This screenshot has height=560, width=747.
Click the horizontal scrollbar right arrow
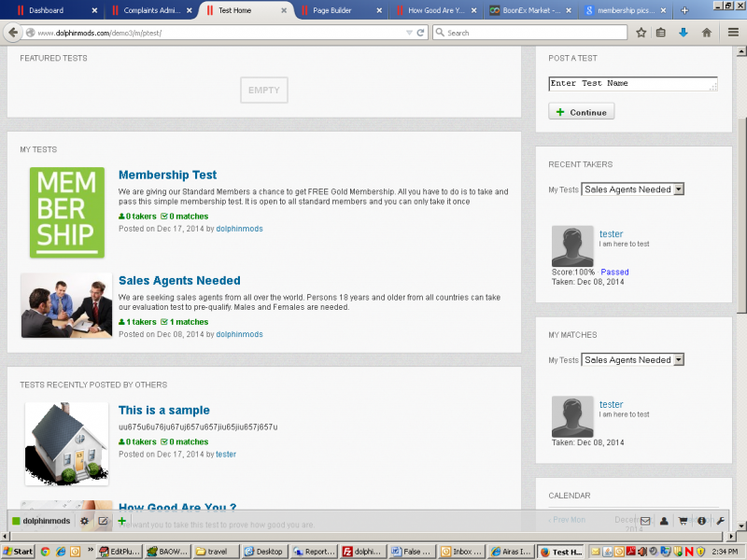click(x=732, y=536)
